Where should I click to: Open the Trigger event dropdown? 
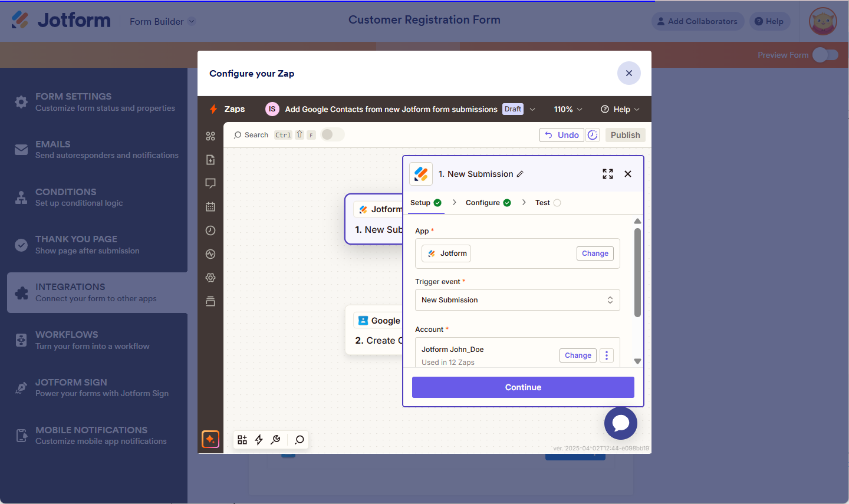point(517,300)
